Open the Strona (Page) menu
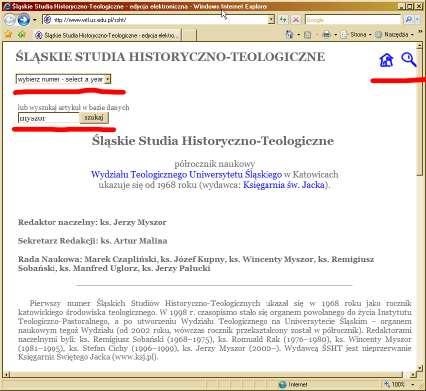Viewport: 426px width, 391px height. pos(355,35)
